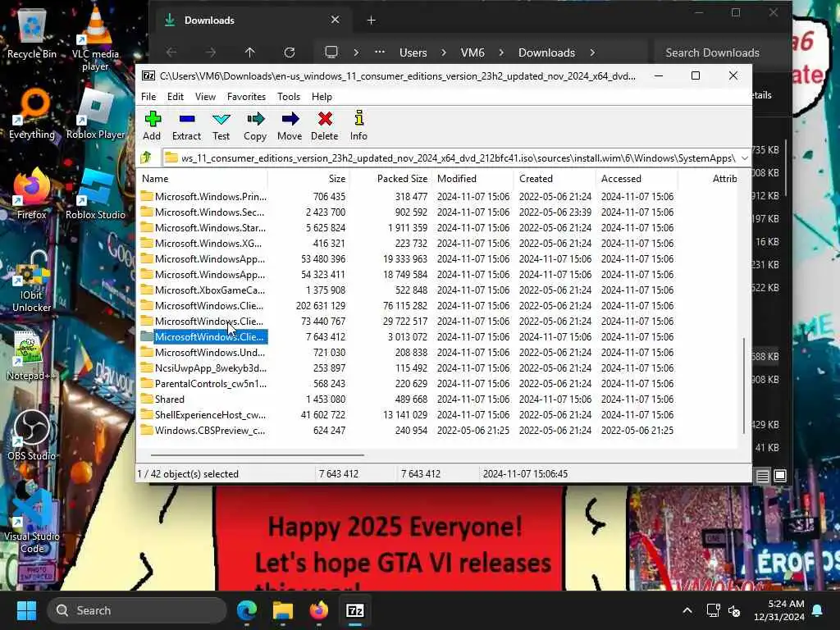Viewport: 840px width, 630px height.
Task: Click the Copy toolbar icon
Action: 255,126
